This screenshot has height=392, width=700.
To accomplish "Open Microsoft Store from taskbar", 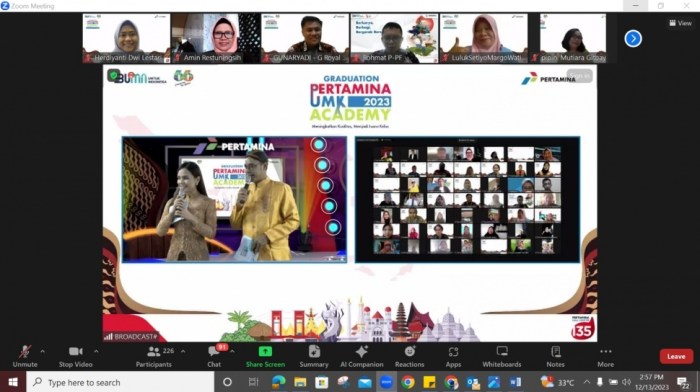I will pyautogui.click(x=321, y=382).
